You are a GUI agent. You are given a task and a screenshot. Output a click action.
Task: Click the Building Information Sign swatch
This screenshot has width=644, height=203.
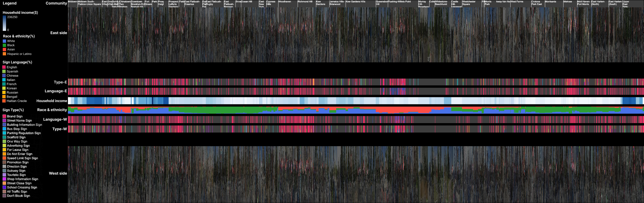click(x=4, y=125)
